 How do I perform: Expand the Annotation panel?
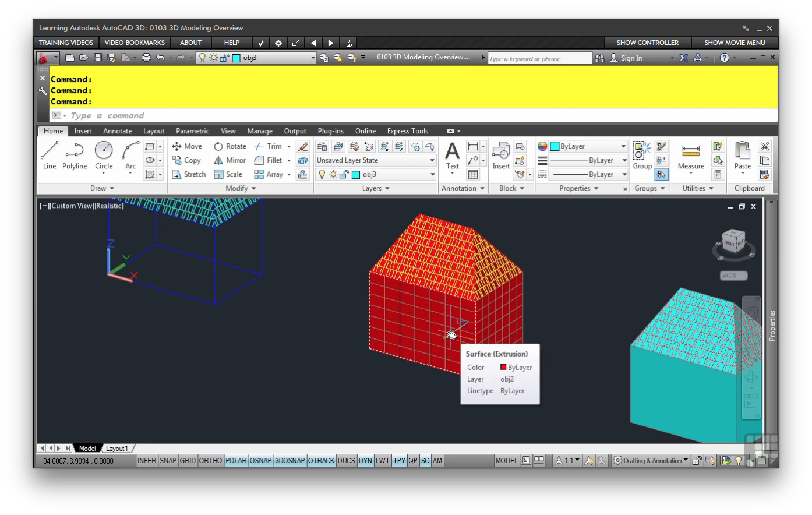click(x=463, y=188)
